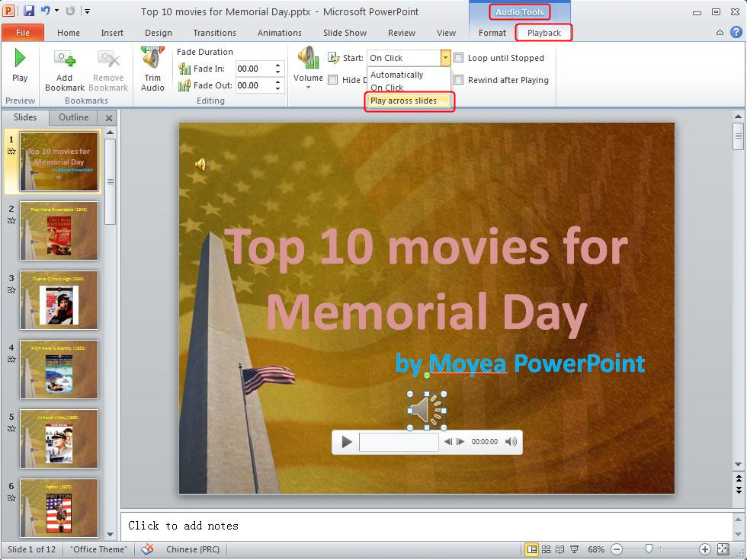The width and height of the screenshot is (747, 560).
Task: Open the Start playback dropdown arrow
Action: click(444, 57)
